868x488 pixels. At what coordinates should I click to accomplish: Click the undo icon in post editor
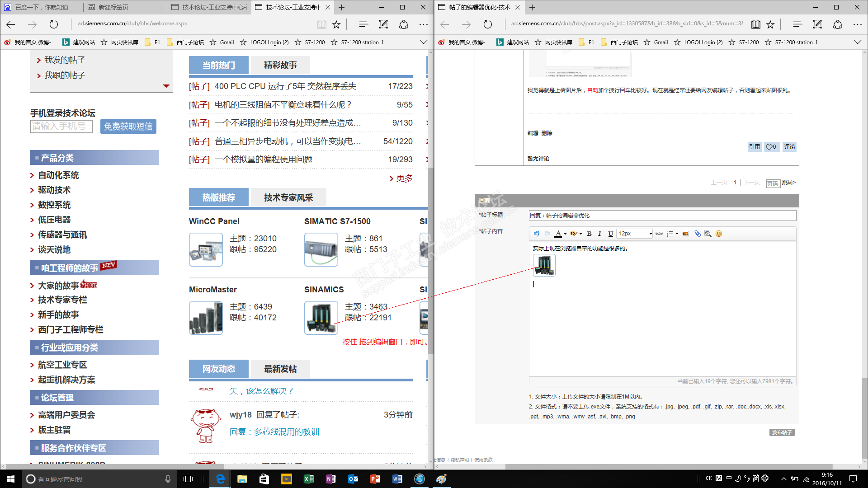tap(537, 234)
